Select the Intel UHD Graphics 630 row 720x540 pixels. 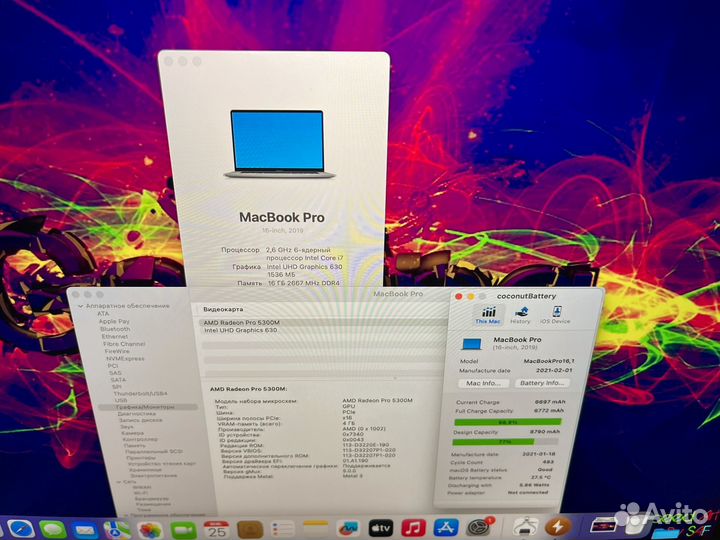(x=323, y=330)
